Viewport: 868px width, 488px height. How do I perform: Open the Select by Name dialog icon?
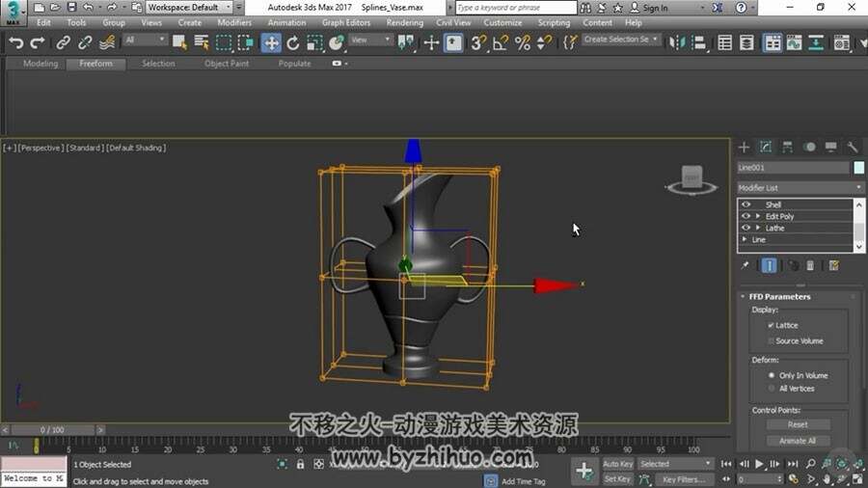[x=202, y=43]
